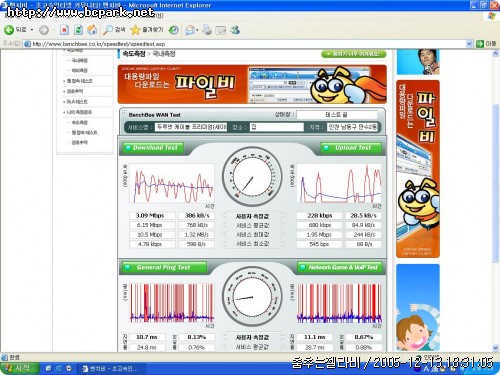500x375 pixels.
Task: Open the Mail envelope toolbar icon
Action: click(189, 30)
